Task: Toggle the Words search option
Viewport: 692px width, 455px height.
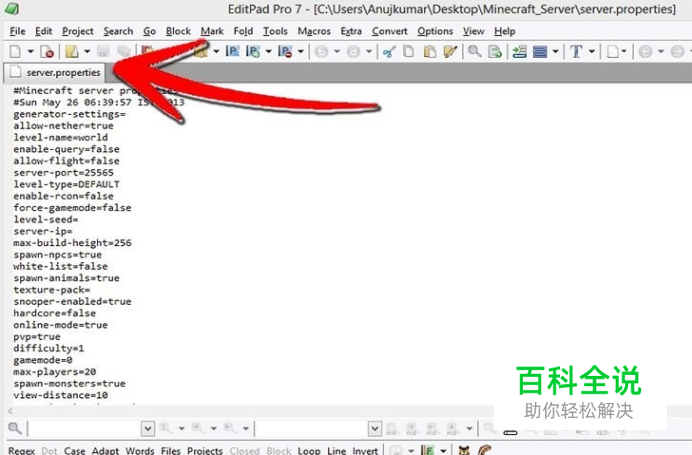Action: point(139,451)
